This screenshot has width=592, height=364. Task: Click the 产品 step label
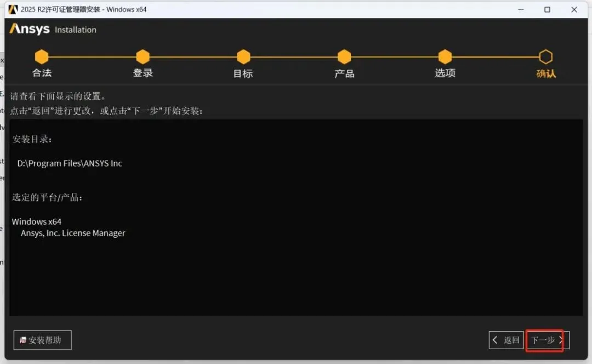tap(344, 73)
